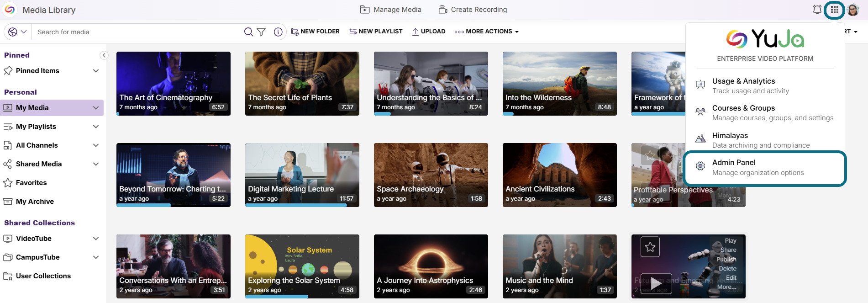Image resolution: width=868 pixels, height=303 pixels.
Task: Click the search magnifier icon
Action: click(x=248, y=32)
